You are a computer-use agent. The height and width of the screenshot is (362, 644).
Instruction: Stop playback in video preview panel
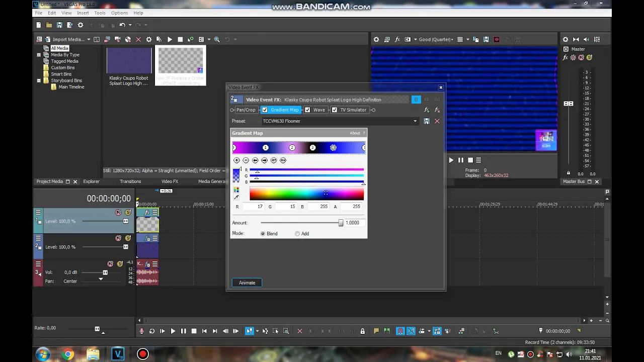pyautogui.click(x=470, y=160)
